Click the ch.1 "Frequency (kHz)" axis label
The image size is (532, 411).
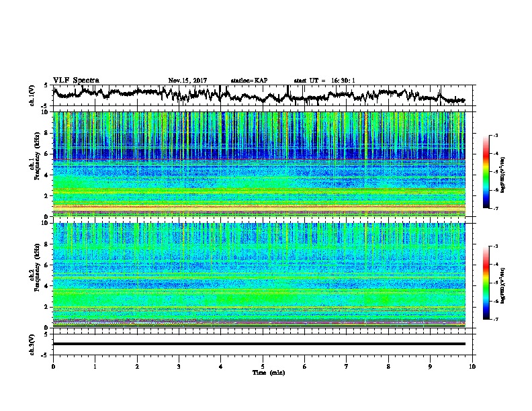[x=37, y=156]
